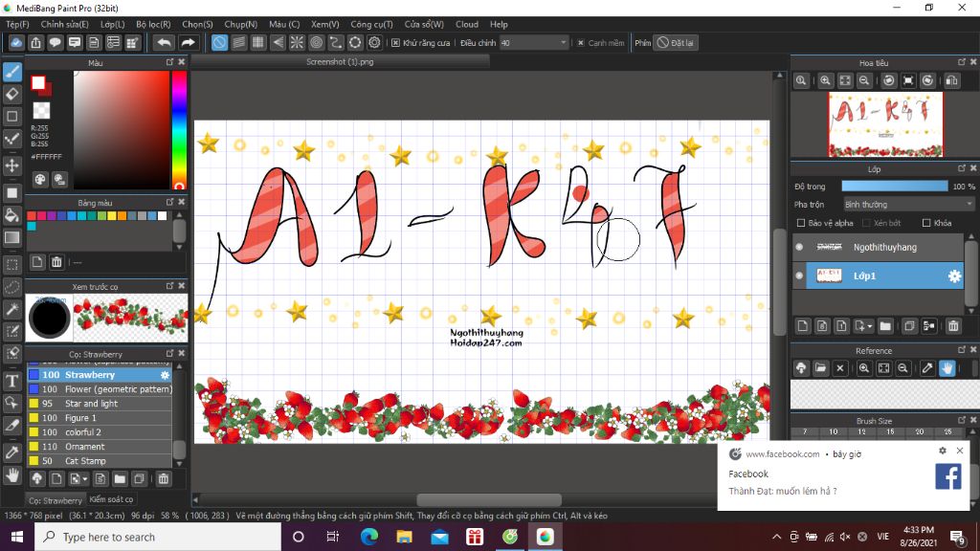This screenshot has height=551, width=980.
Task: Click the Windows search box
Action: [158, 537]
